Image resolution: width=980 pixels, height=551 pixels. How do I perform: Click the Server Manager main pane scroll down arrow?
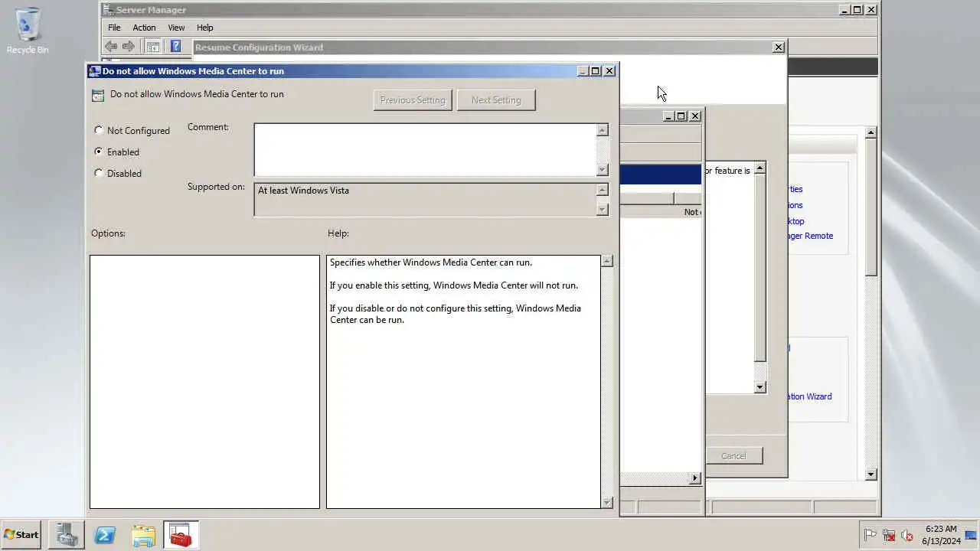tap(871, 474)
